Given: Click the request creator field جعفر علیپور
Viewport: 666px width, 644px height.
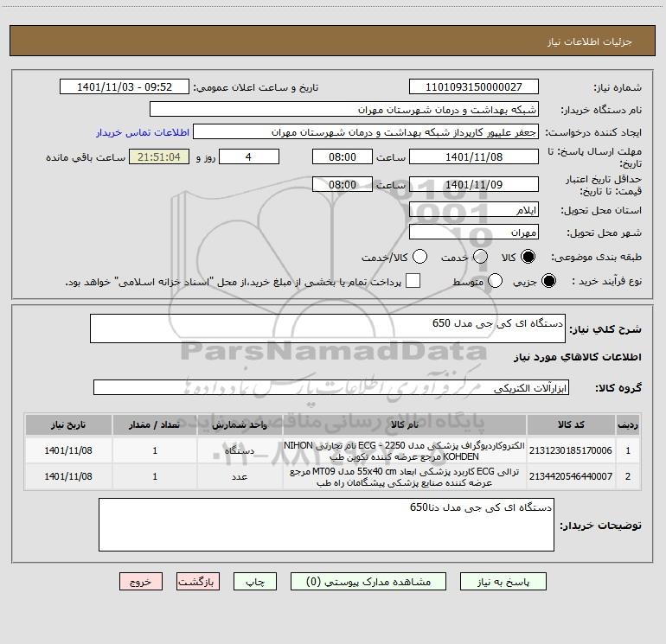Looking at the screenshot, I should (366, 132).
